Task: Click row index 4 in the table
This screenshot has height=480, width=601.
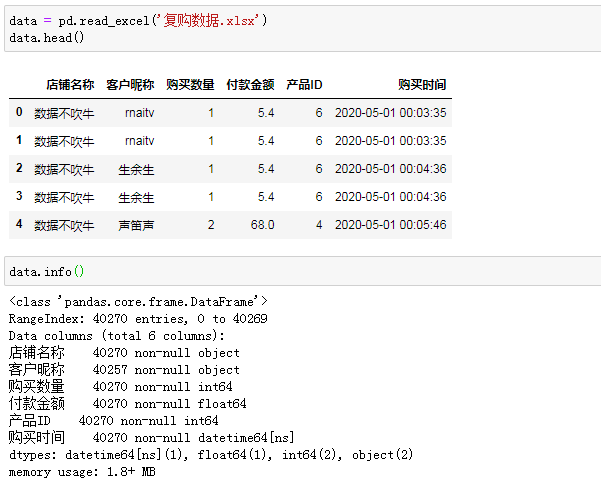Action: coord(19,224)
